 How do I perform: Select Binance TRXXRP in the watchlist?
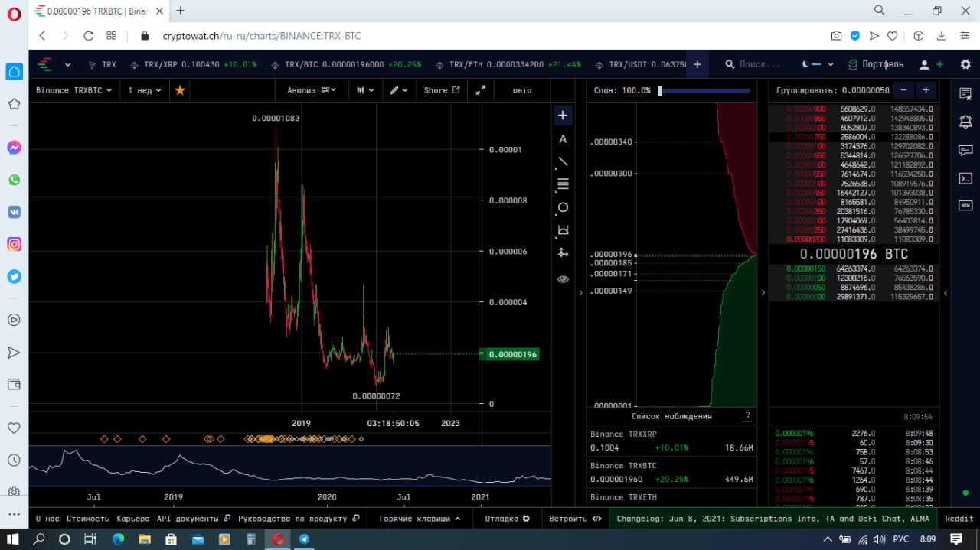pos(671,441)
